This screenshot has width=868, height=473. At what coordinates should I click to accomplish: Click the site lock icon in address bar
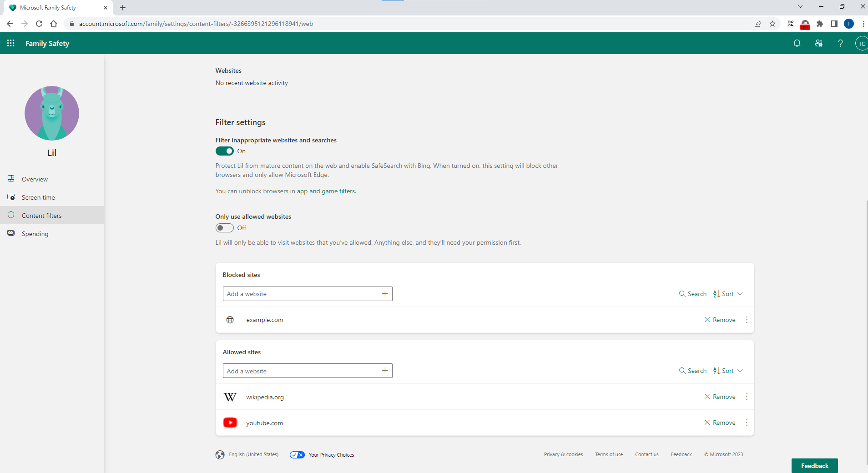click(71, 24)
